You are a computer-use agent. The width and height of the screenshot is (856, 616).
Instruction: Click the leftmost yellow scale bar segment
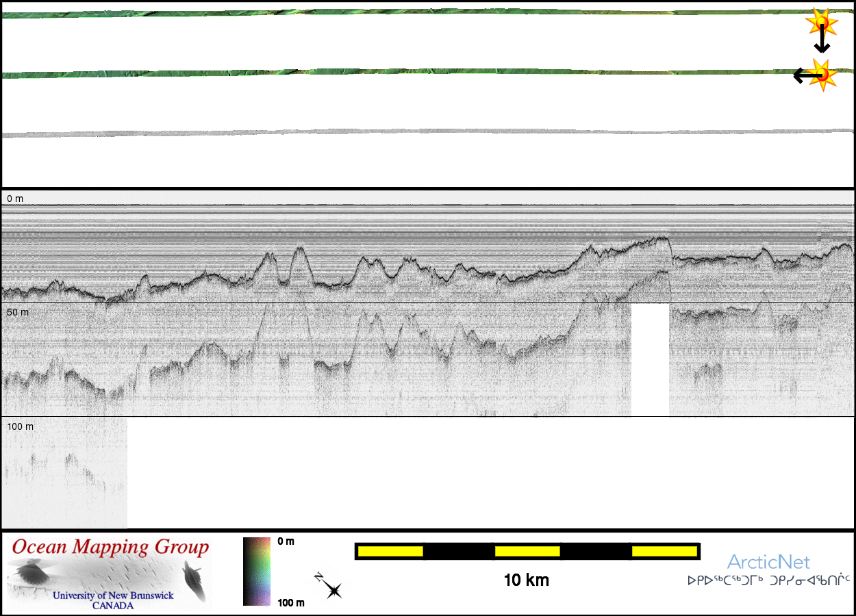point(390,551)
